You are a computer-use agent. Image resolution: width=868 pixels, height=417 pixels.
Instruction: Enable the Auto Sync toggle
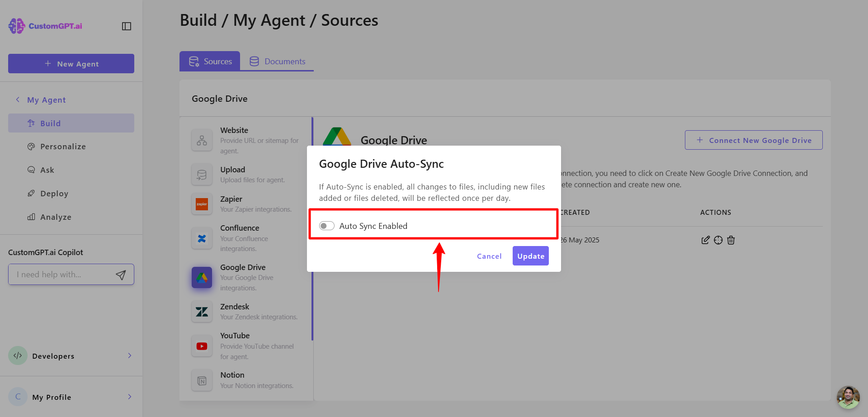(327, 226)
